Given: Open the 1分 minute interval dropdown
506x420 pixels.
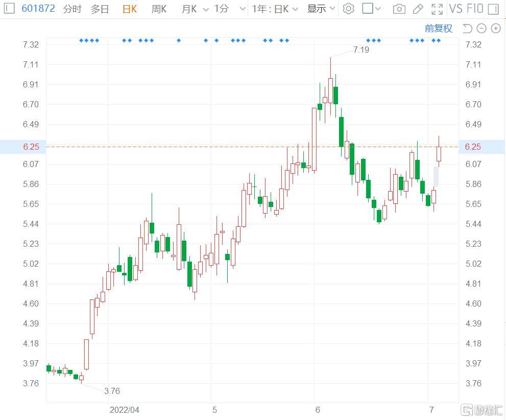Looking at the screenshot, I should (243, 9).
